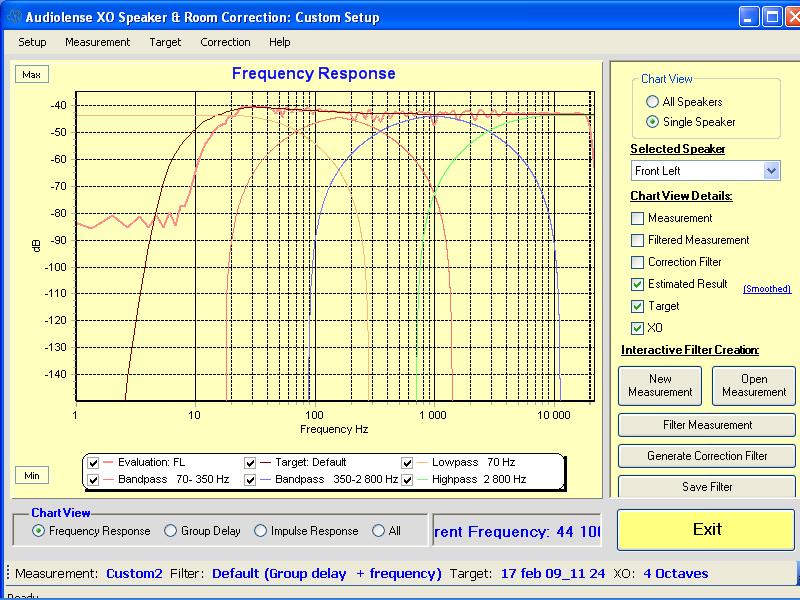Viewport: 800px width, 600px height.
Task: Click the Filter Measurement button
Action: (707, 425)
